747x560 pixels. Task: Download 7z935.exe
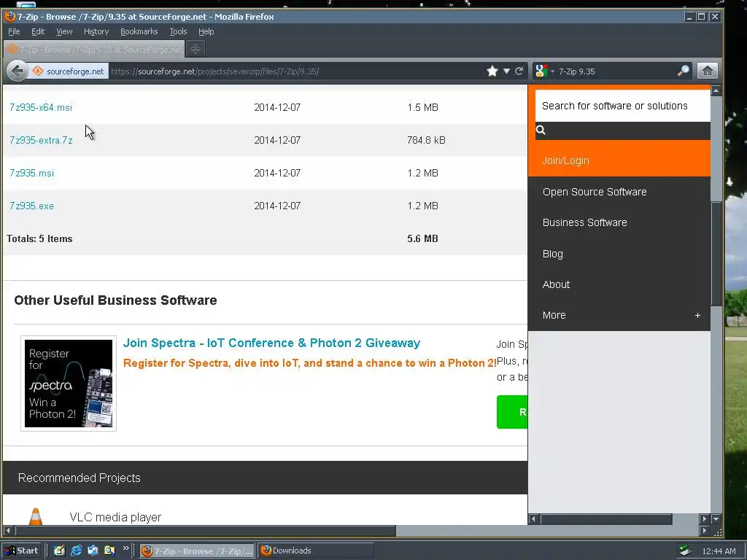coord(32,206)
